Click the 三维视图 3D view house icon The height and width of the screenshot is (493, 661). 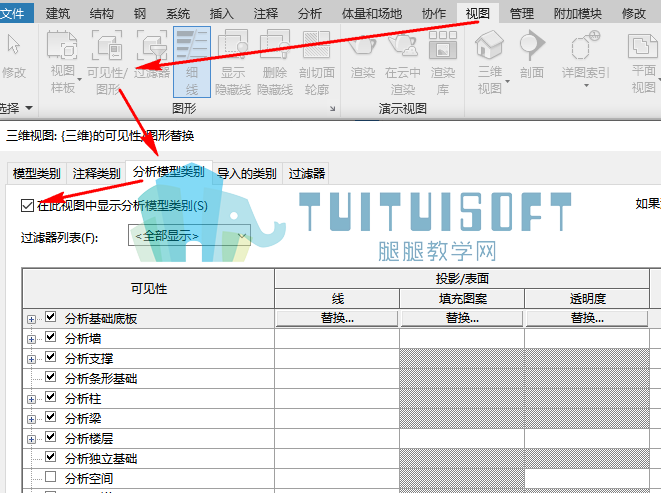(x=489, y=45)
